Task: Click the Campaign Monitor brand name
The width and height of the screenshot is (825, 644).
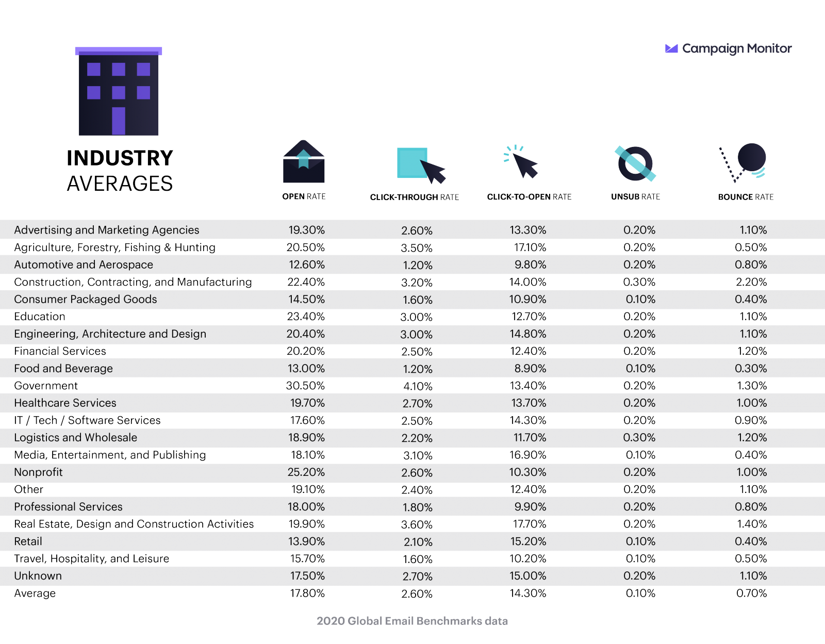Action: pos(737,48)
